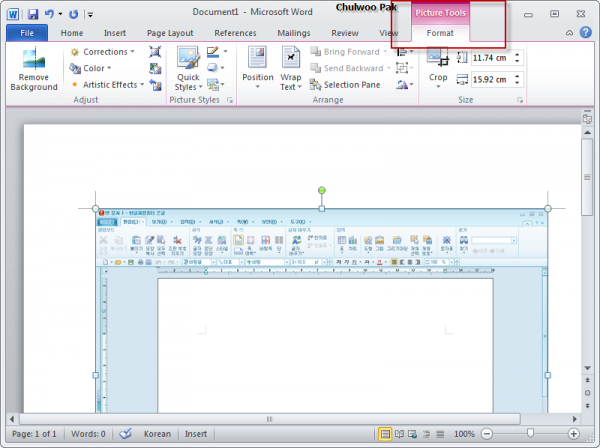Click zoom slider thumb

(530, 433)
